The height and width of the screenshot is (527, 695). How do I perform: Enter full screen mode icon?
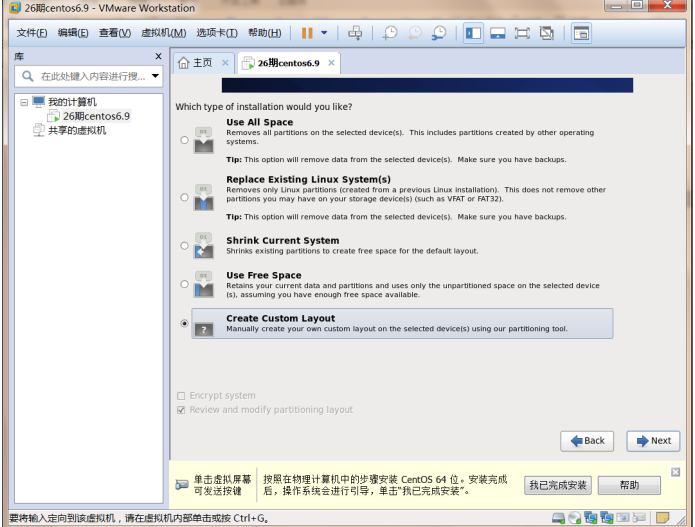[x=522, y=33]
